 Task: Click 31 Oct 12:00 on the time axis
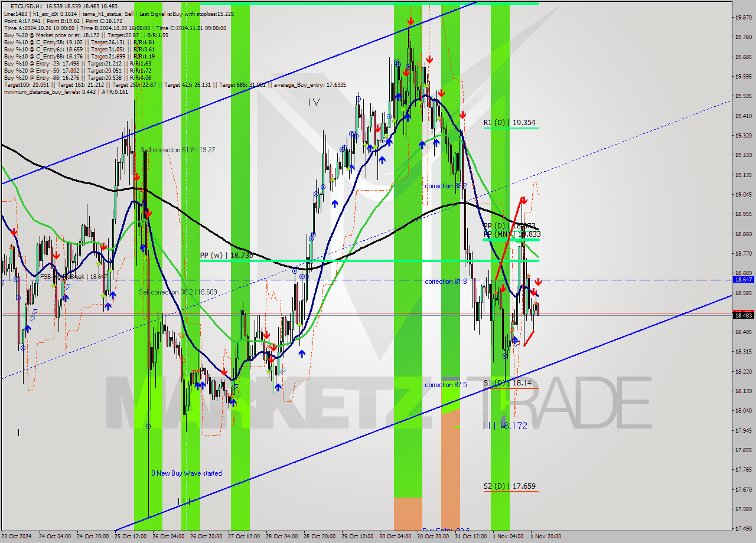471,537
